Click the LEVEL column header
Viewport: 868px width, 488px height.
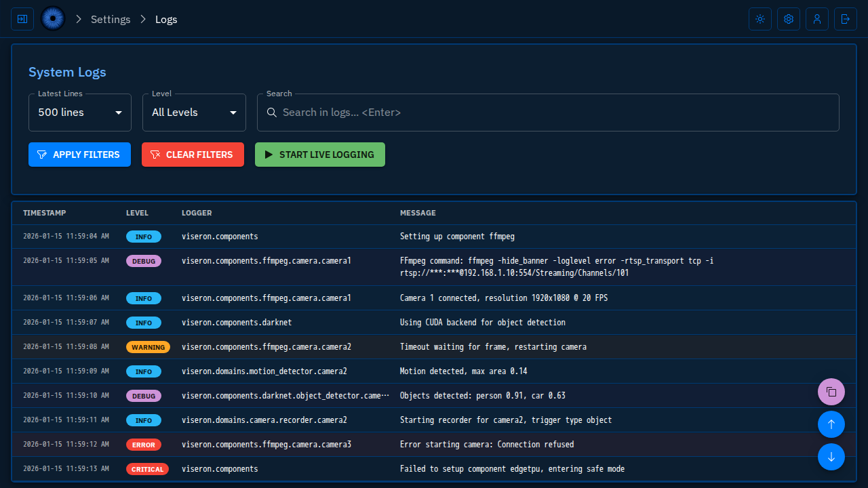pyautogui.click(x=137, y=213)
